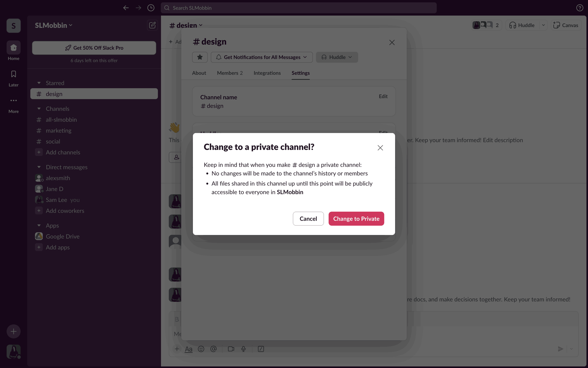The width and height of the screenshot is (588, 368).
Task: Switch to the About tab
Action: 199,73
